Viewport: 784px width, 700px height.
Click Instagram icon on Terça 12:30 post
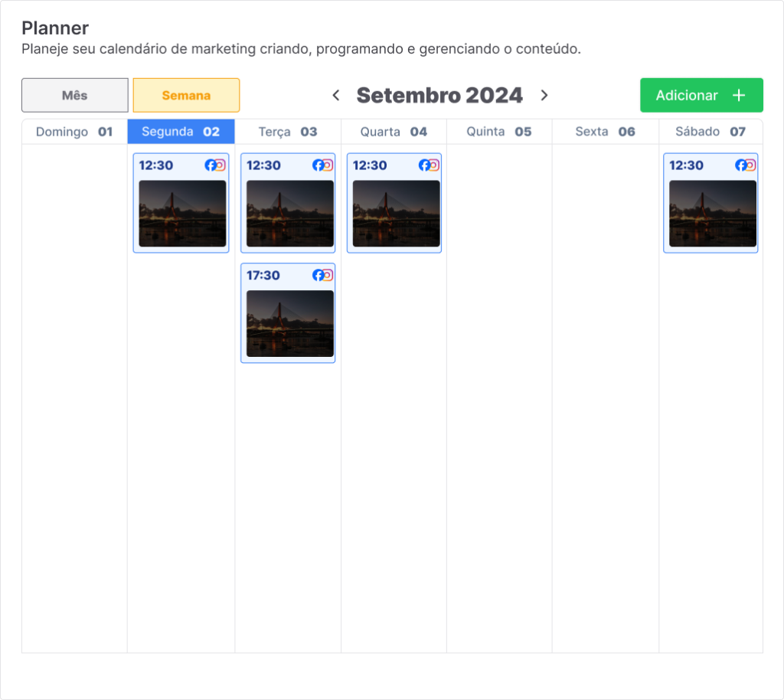coord(328,165)
